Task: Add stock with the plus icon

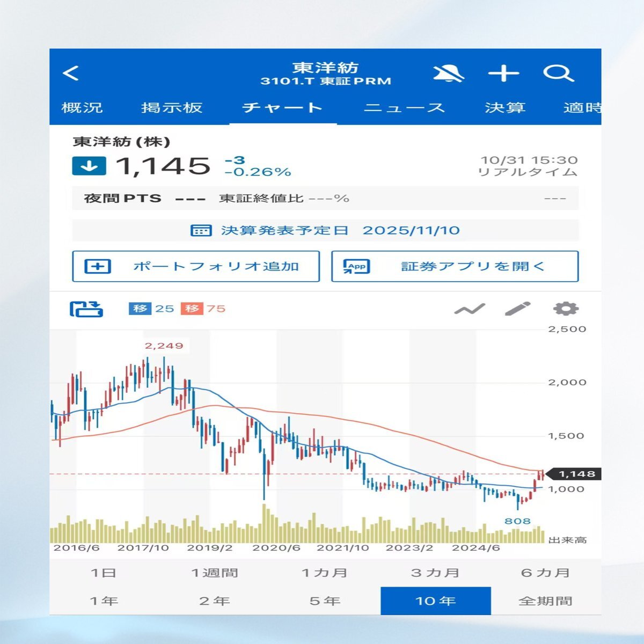Action: pyautogui.click(x=503, y=74)
